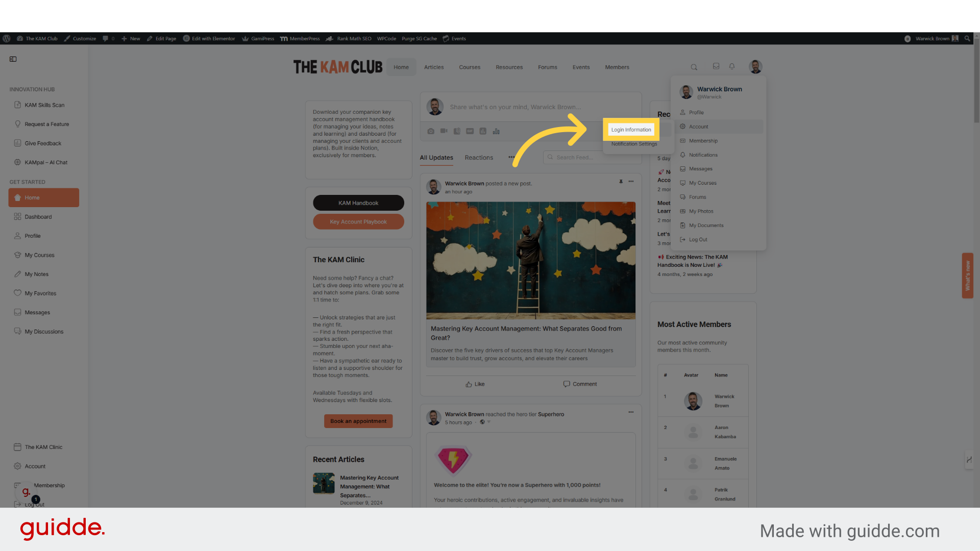The height and width of the screenshot is (551, 980).
Task: Add a photo using the camera icon
Action: (x=431, y=131)
